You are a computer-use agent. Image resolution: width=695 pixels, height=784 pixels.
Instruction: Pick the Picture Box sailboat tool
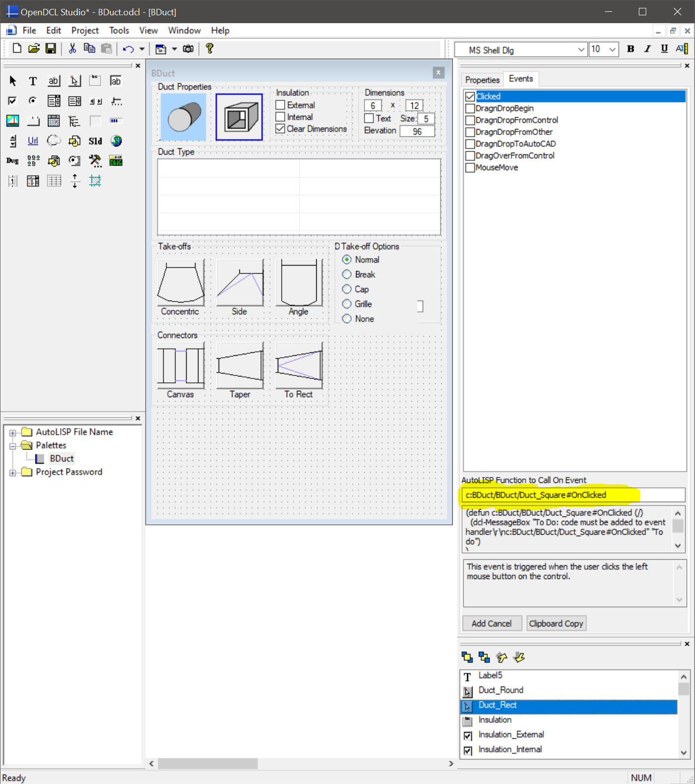(x=13, y=121)
